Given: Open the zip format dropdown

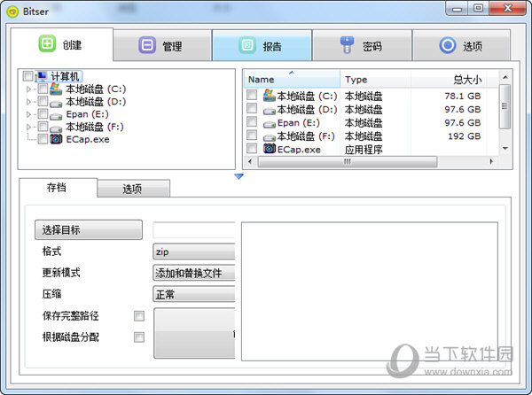Looking at the screenshot, I should [x=194, y=252].
